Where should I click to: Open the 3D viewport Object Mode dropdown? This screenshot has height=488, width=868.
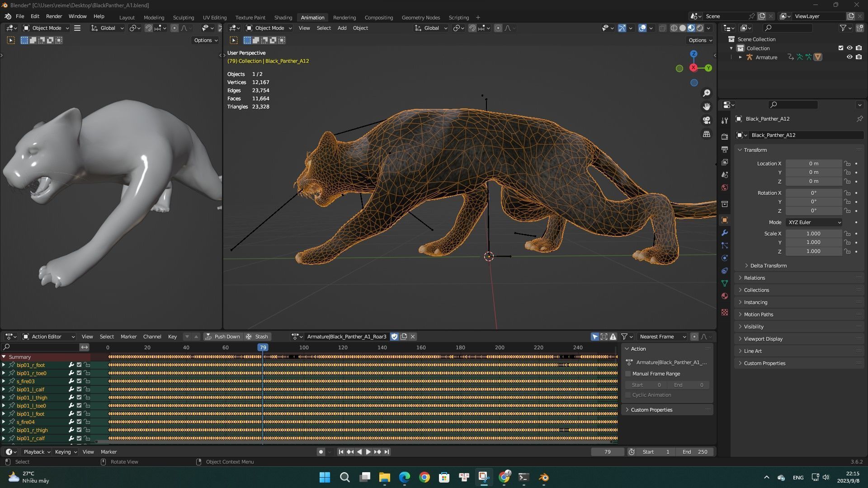click(269, 28)
